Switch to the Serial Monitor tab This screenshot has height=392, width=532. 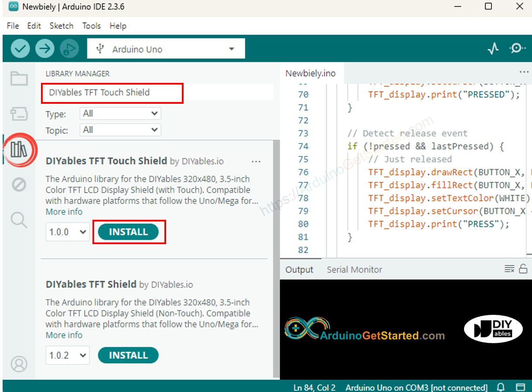(x=354, y=269)
